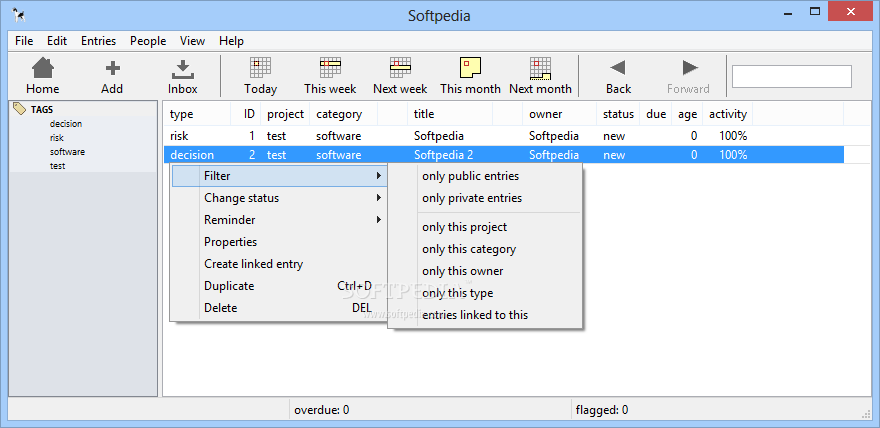Sort by the owner column header
880x428 pixels.
560,114
